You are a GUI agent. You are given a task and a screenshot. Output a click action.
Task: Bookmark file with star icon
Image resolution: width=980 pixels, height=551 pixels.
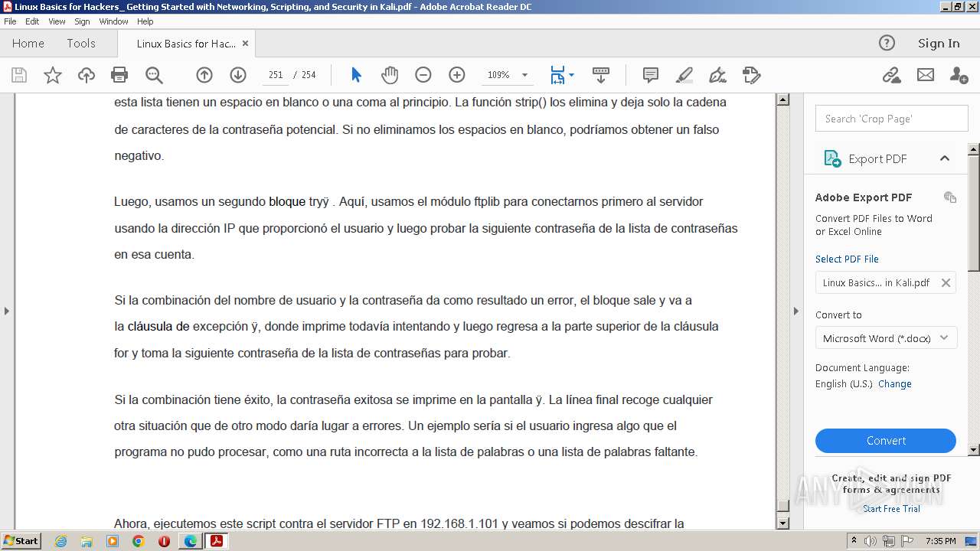pyautogui.click(x=53, y=75)
